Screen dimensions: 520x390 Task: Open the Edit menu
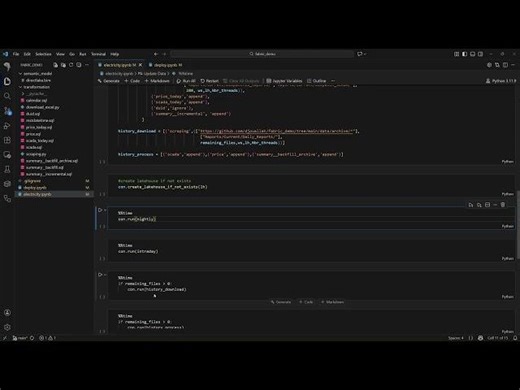27,54
